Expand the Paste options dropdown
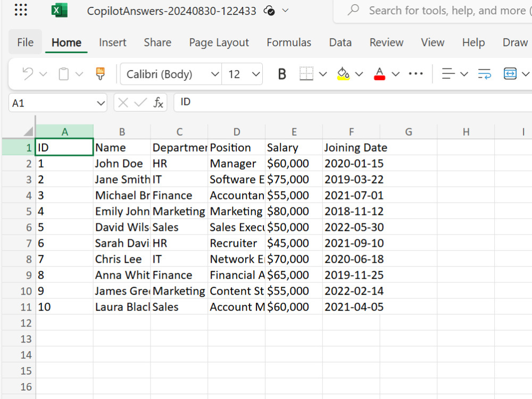Image resolution: width=532 pixels, height=399 pixels. [x=79, y=74]
